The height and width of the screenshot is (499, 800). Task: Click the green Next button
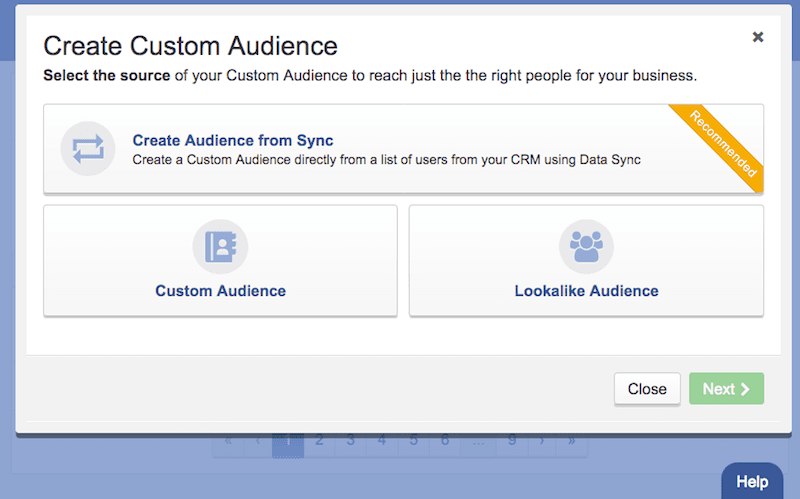tap(726, 389)
